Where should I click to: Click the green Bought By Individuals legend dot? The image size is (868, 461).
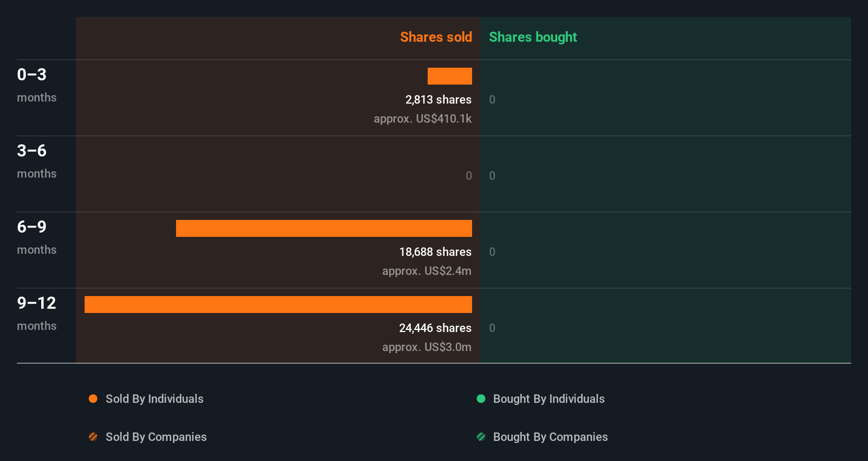(x=481, y=399)
